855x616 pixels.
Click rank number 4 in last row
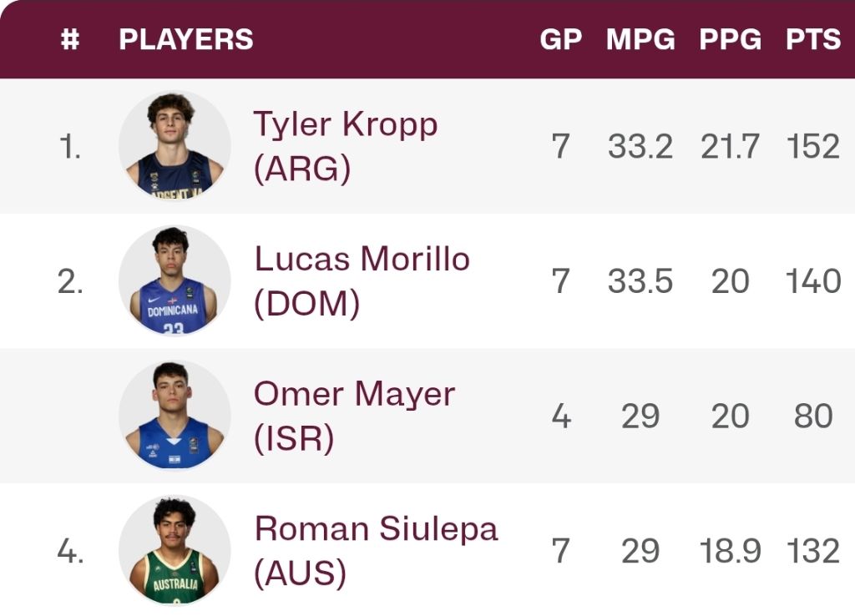click(70, 551)
